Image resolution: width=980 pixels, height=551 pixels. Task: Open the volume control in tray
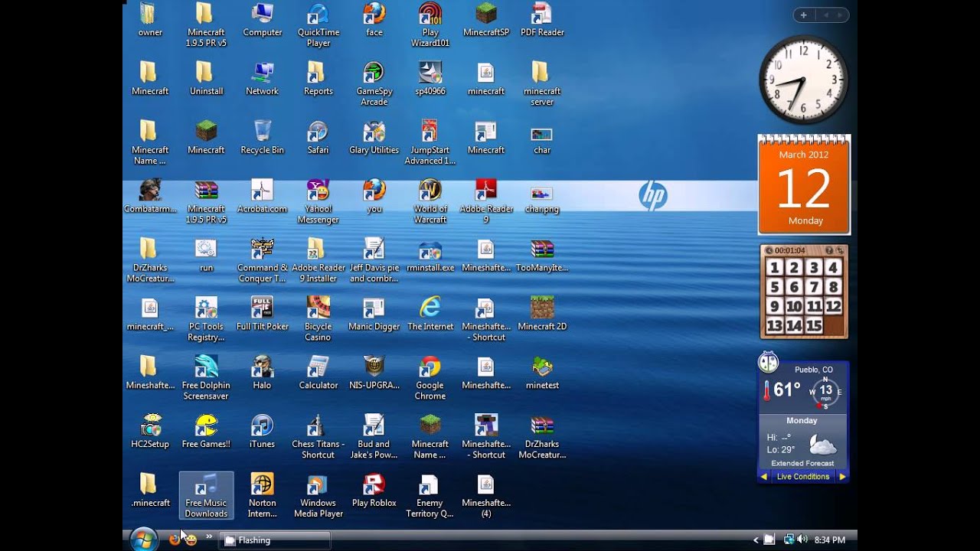click(802, 540)
